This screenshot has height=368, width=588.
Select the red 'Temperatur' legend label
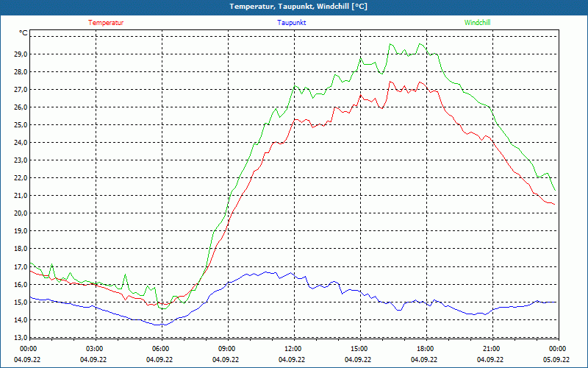(106, 23)
